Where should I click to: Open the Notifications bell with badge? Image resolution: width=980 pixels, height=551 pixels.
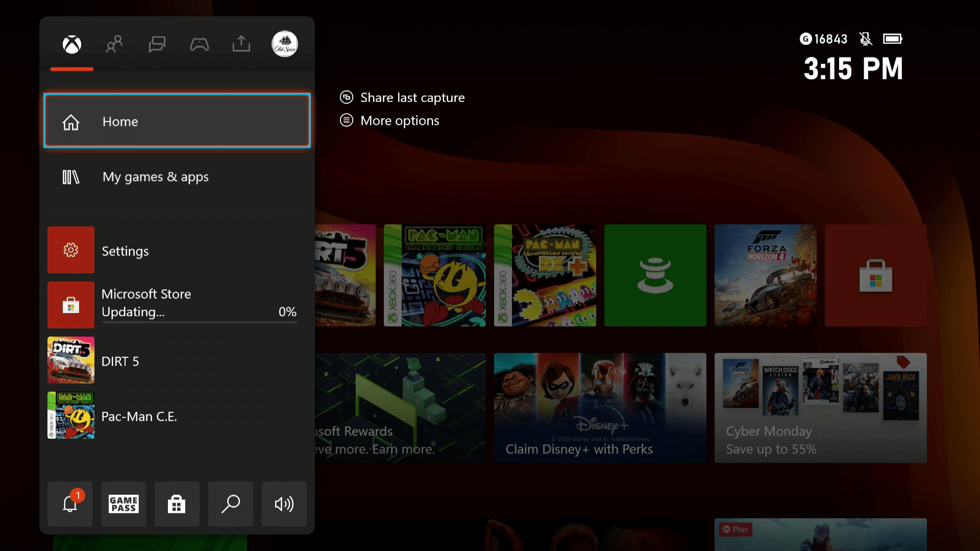pos(70,504)
